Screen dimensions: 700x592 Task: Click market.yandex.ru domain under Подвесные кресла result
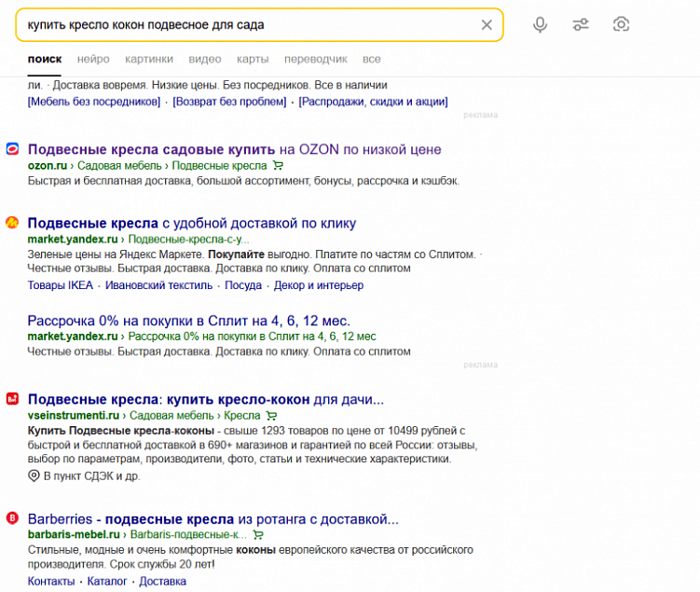[x=73, y=240]
